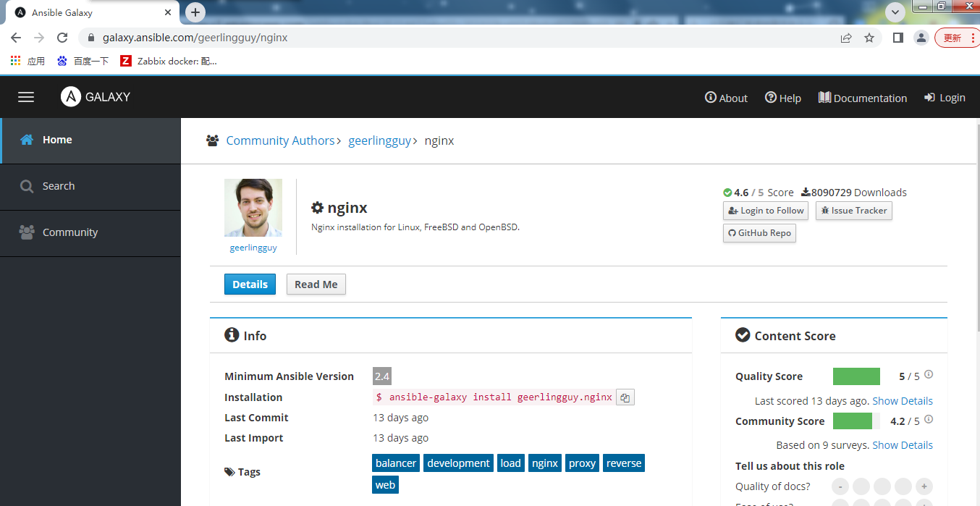Click geerlingguy breadcrumb link
The height and width of the screenshot is (506, 980).
point(379,140)
